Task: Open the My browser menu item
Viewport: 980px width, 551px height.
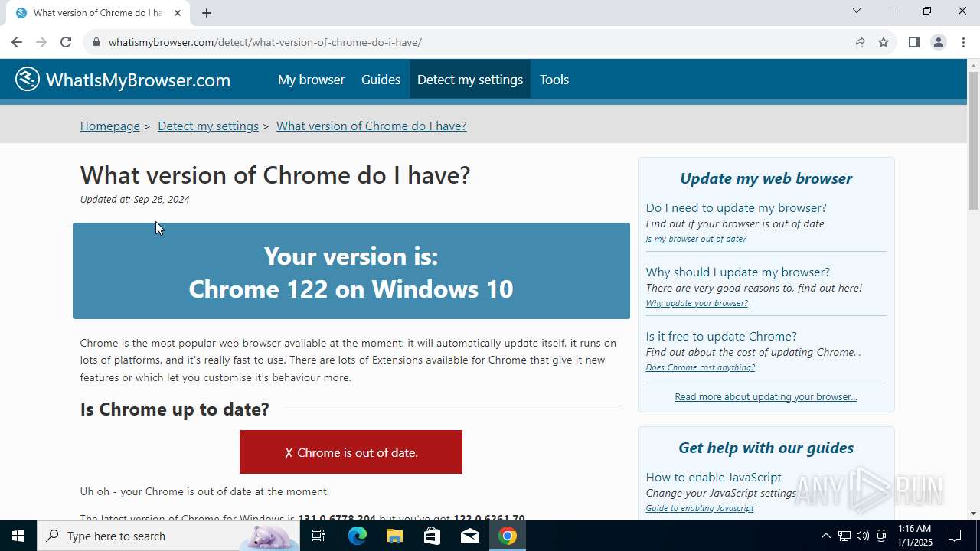Action: click(311, 80)
